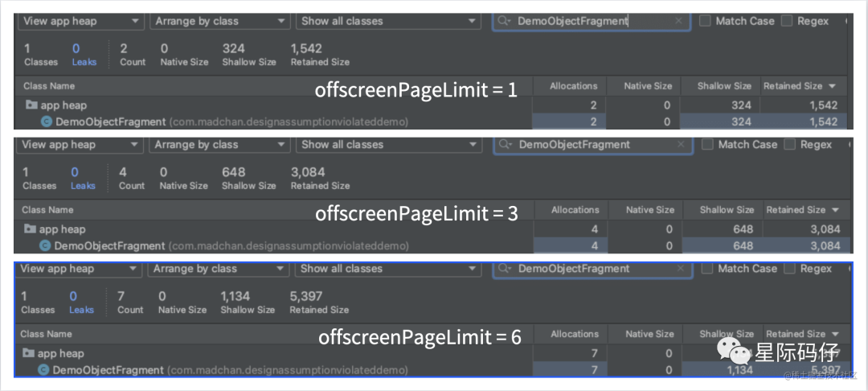Click the 5,397 Retained Size summary value
This screenshot has height=391, width=868.
point(306,296)
